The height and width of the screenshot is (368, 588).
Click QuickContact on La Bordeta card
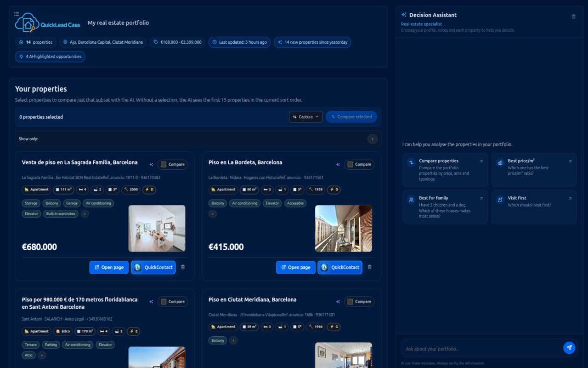pos(340,267)
